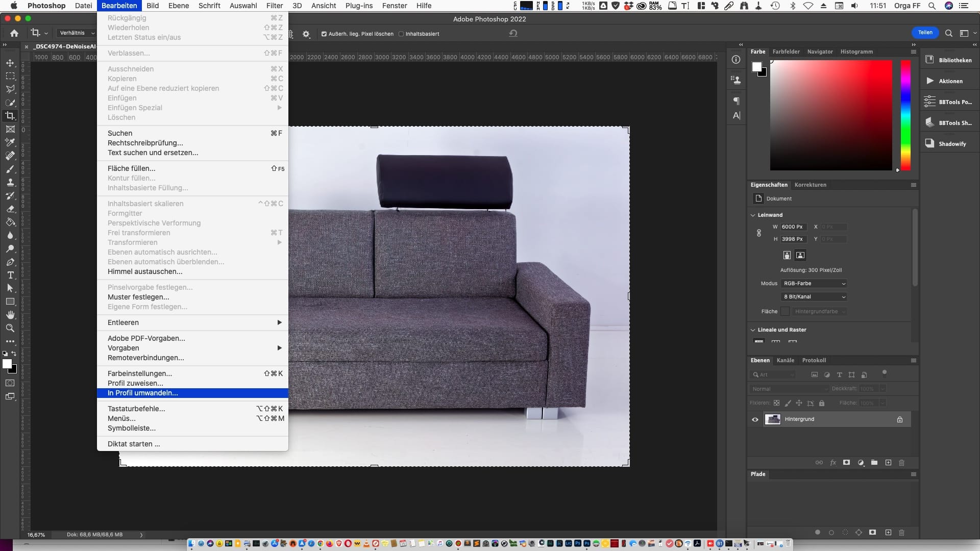The width and height of the screenshot is (980, 551).
Task: Collapse the Leinwand section
Action: 753,215
